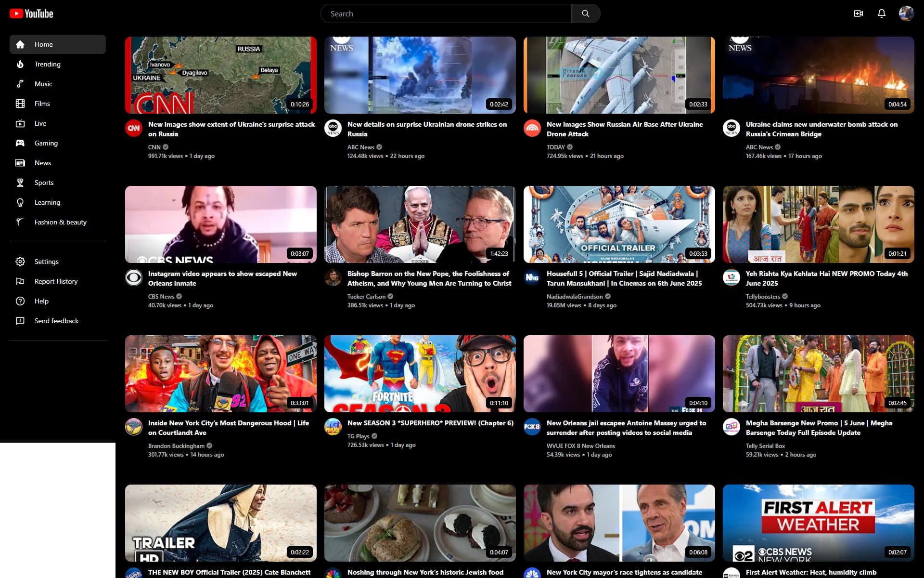Select Films in the sidebar

(x=58, y=104)
